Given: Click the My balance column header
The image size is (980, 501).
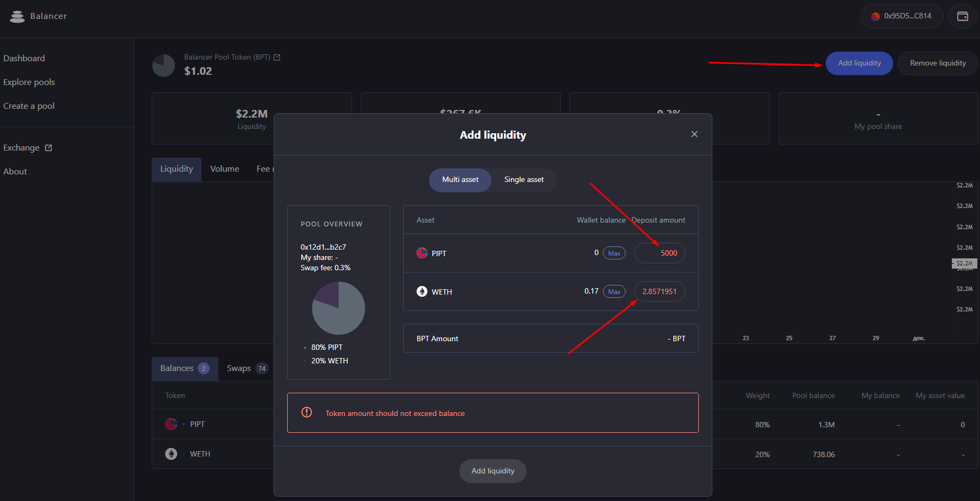Looking at the screenshot, I should 880,396.
